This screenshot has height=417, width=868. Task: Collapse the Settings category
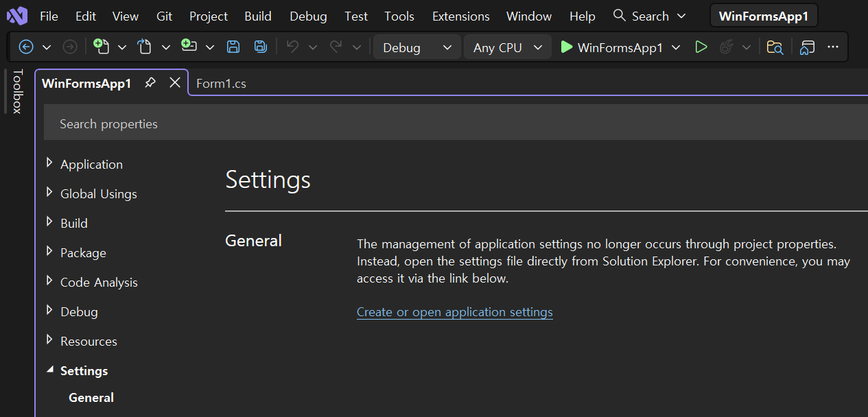(x=49, y=370)
